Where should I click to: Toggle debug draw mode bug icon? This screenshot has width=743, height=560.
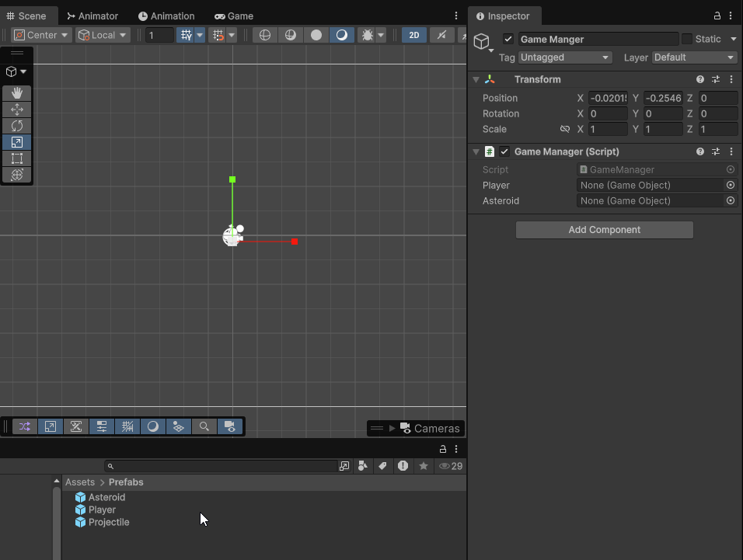[368, 35]
